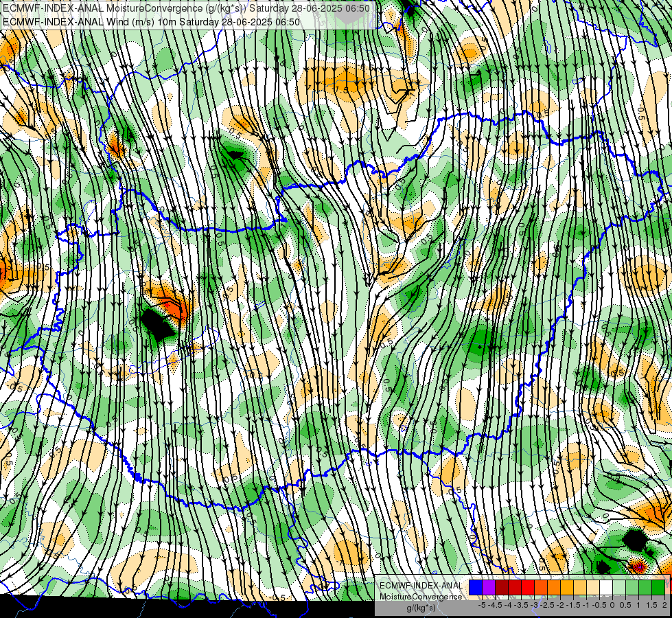Click 'MoistureConvergence' label in the legend box
672x618 pixels.
click(421, 597)
